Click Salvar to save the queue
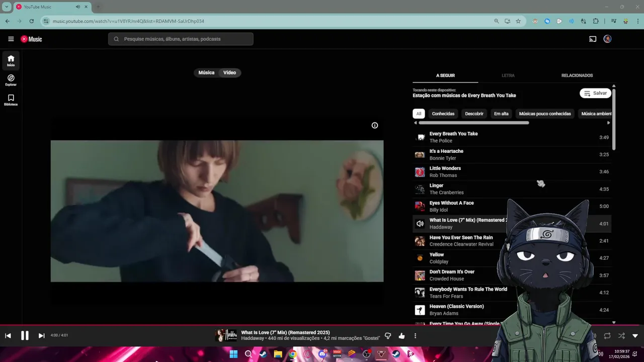The width and height of the screenshot is (644, 362). pos(595,93)
